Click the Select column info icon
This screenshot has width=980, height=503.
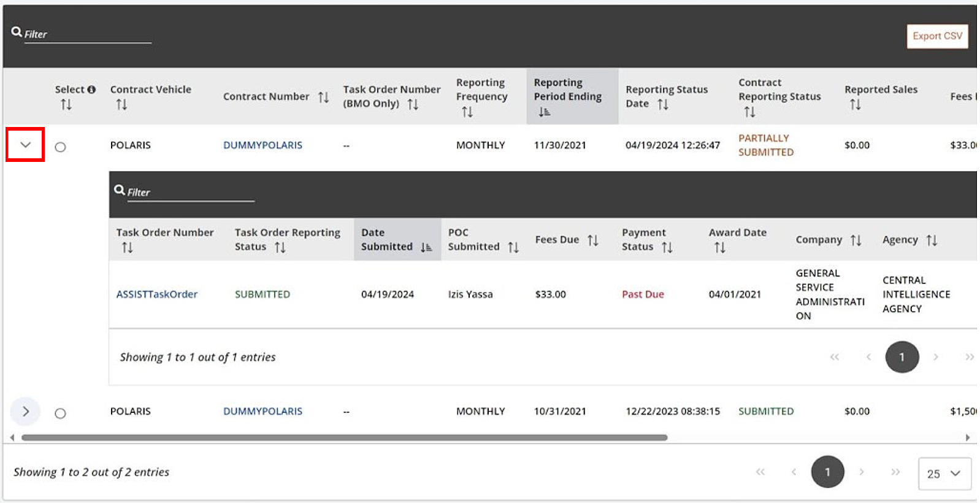pyautogui.click(x=91, y=90)
